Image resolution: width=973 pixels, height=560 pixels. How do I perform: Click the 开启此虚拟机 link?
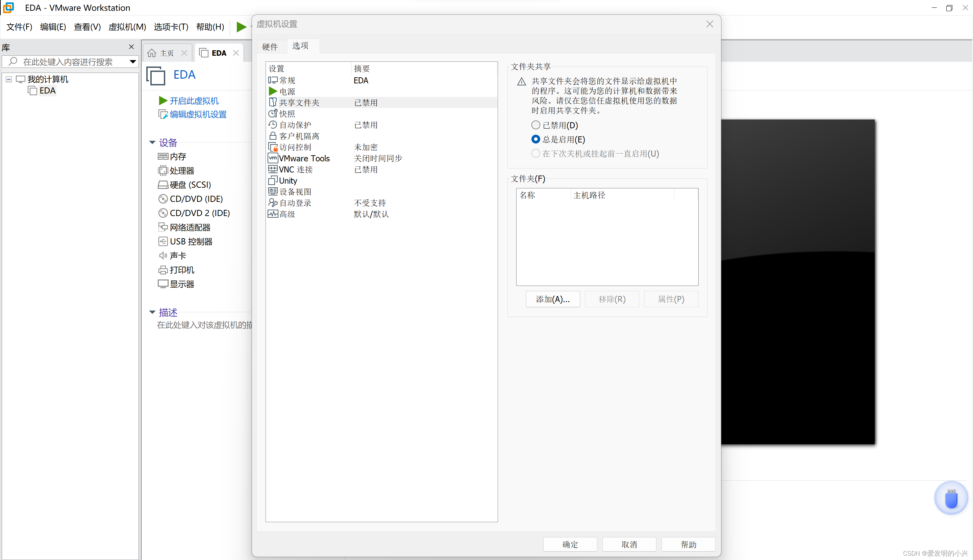(194, 101)
